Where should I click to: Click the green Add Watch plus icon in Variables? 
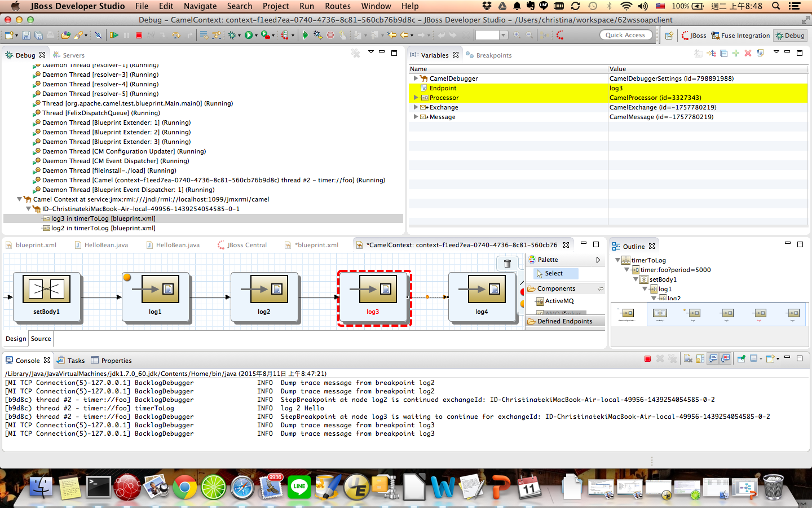736,53
